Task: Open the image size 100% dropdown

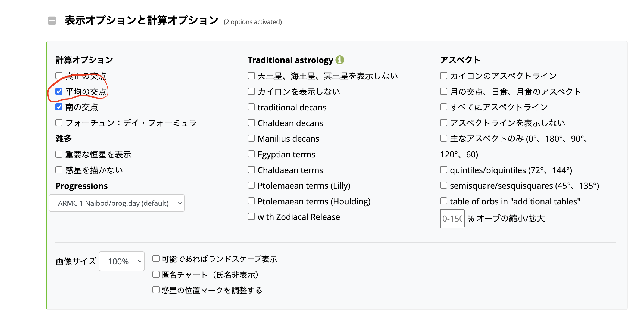Action: (121, 261)
